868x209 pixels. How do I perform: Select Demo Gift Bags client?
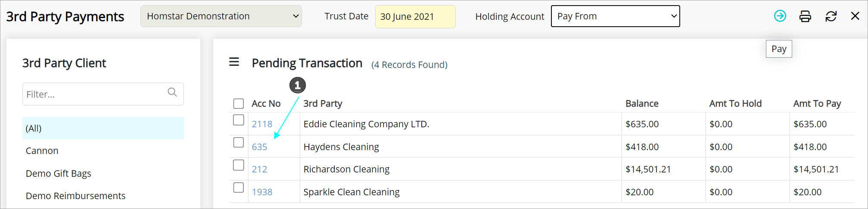pyautogui.click(x=59, y=173)
